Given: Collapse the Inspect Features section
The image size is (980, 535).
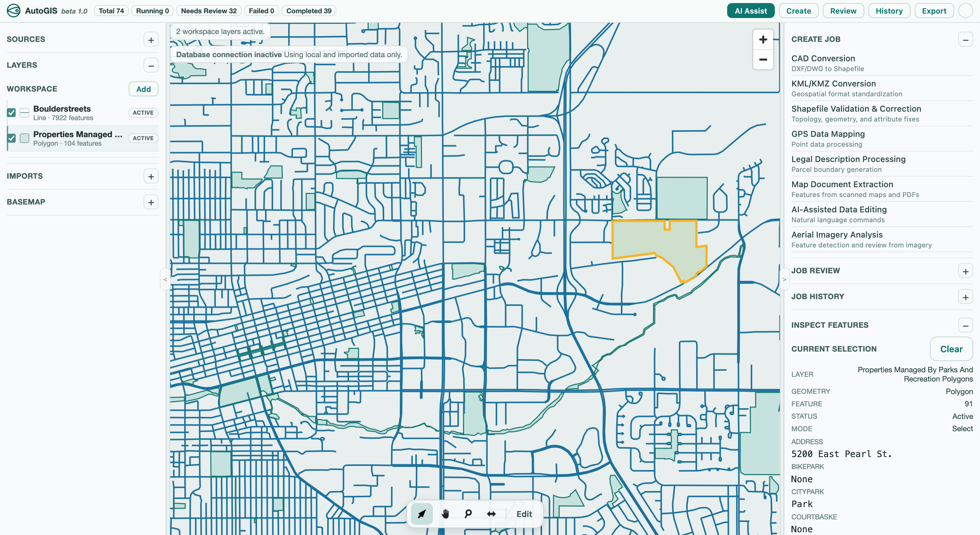Looking at the screenshot, I should point(965,326).
